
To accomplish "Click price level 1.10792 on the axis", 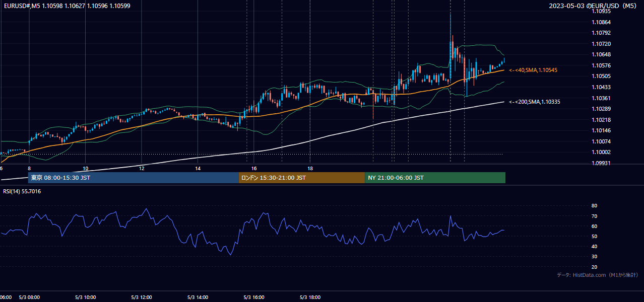I will point(601,33).
